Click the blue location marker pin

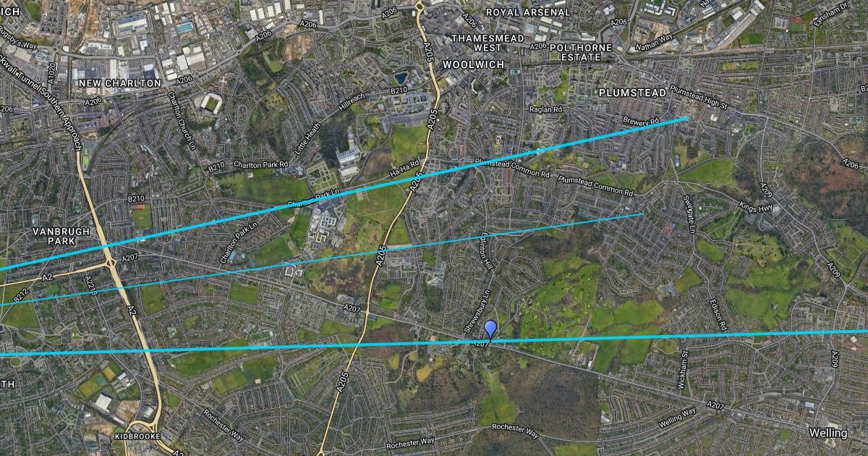pos(490,330)
